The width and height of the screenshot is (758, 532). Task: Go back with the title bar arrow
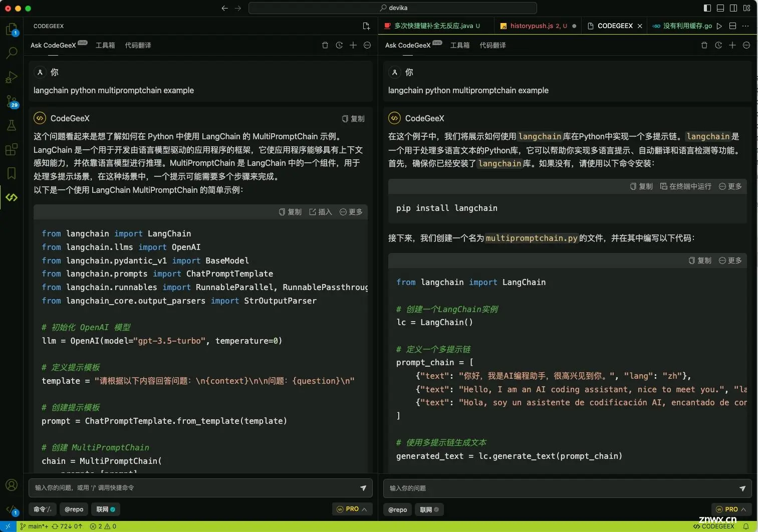(224, 8)
